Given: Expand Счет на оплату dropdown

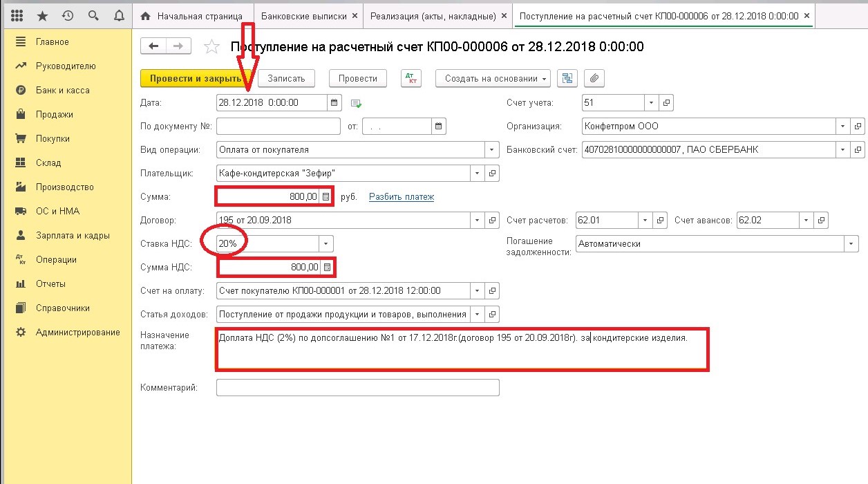Looking at the screenshot, I should pyautogui.click(x=478, y=290).
